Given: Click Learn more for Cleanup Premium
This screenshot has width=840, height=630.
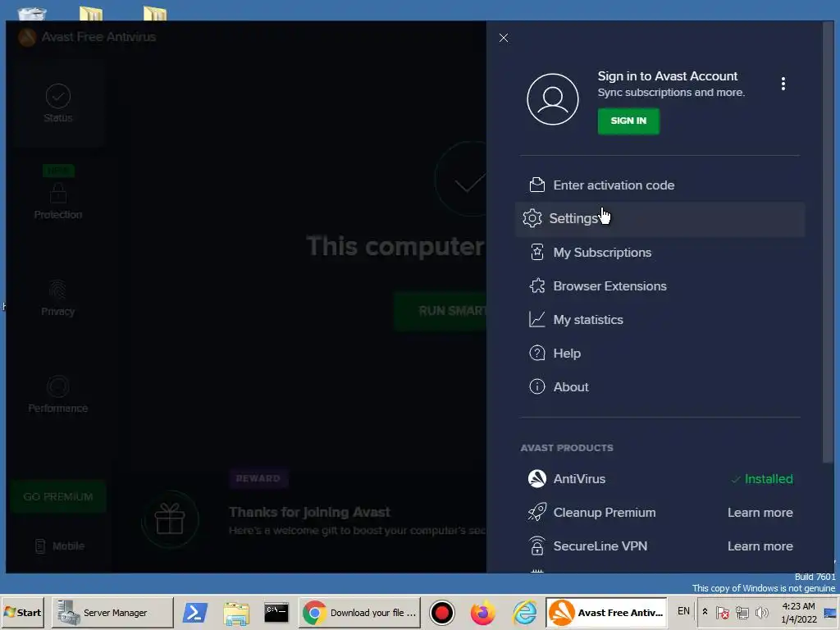Looking at the screenshot, I should point(760,513).
